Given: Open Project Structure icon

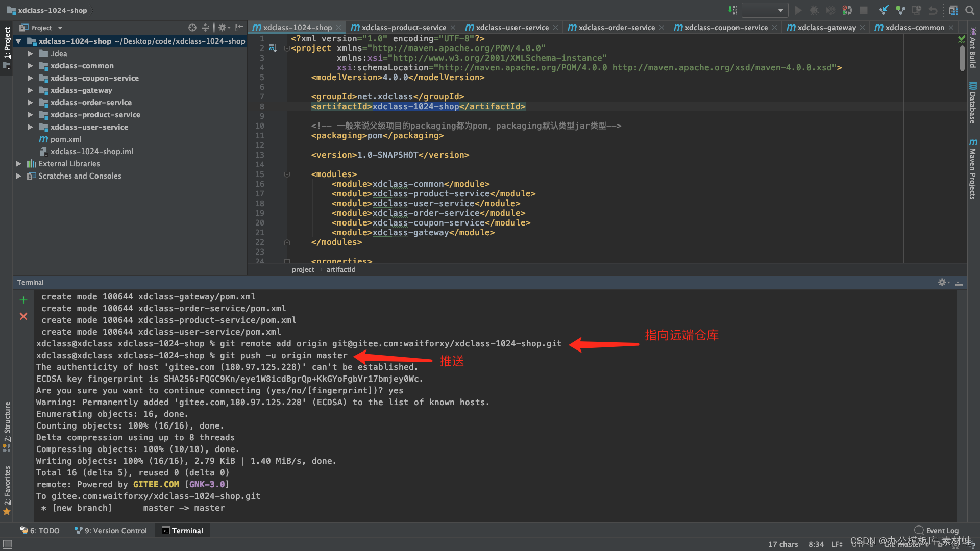Looking at the screenshot, I should [953, 10].
